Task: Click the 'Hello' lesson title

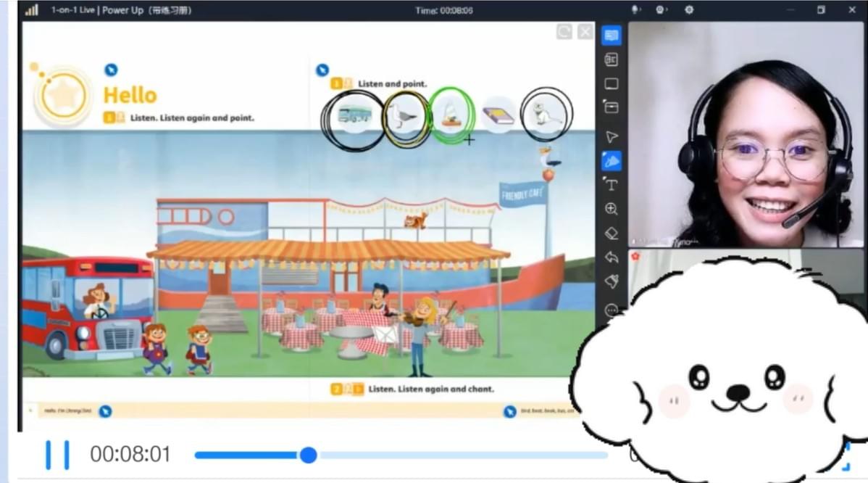Action: pos(130,95)
